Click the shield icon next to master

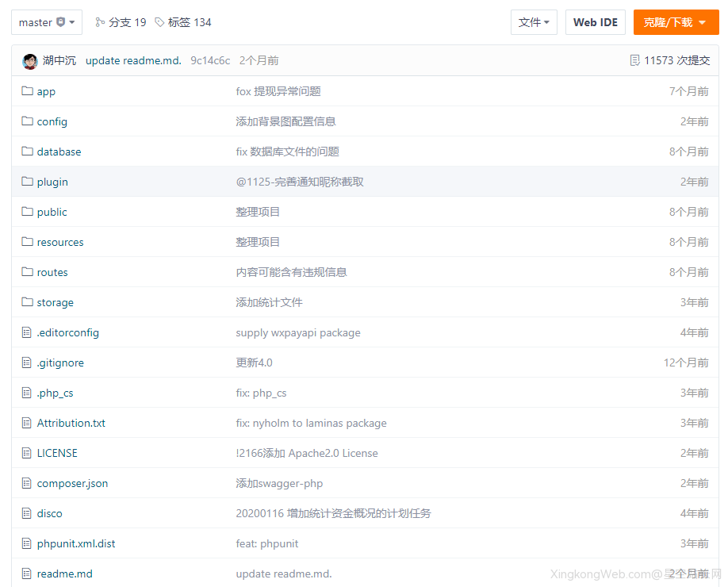point(61,22)
